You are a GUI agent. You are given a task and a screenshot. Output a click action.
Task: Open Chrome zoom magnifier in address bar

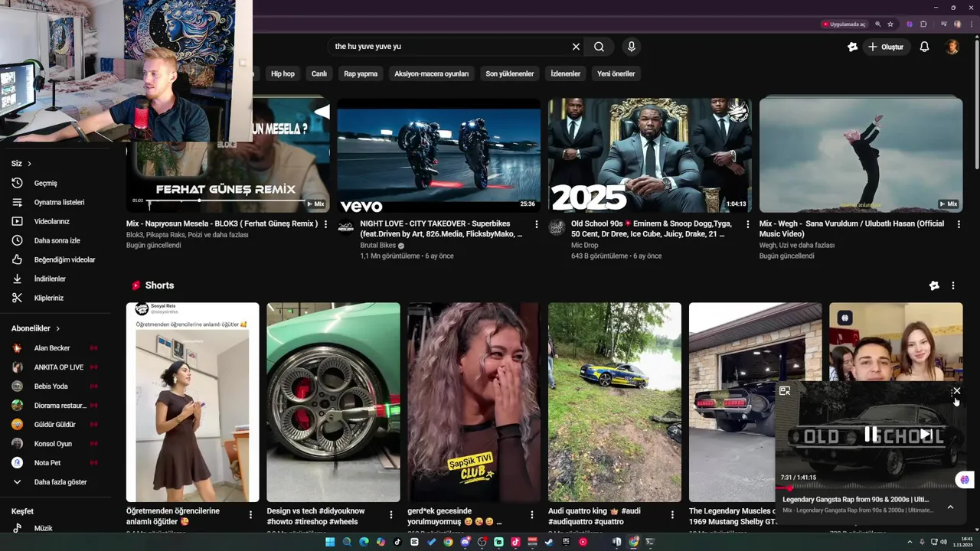878,24
